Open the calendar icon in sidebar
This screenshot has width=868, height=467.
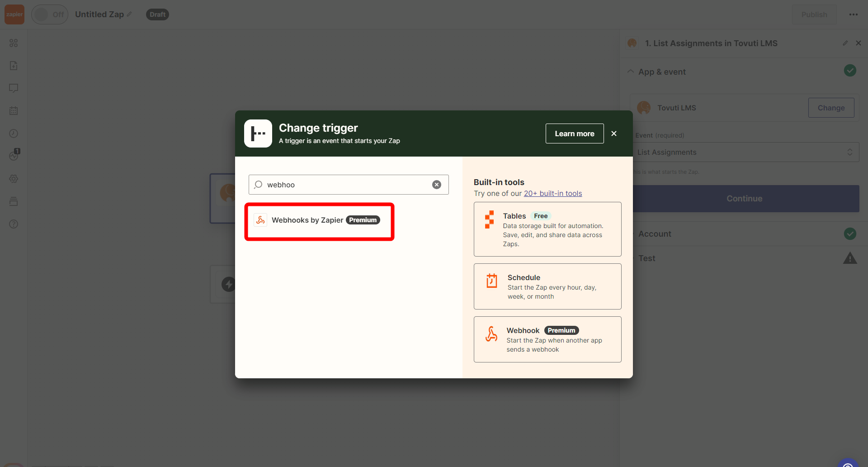(x=14, y=111)
